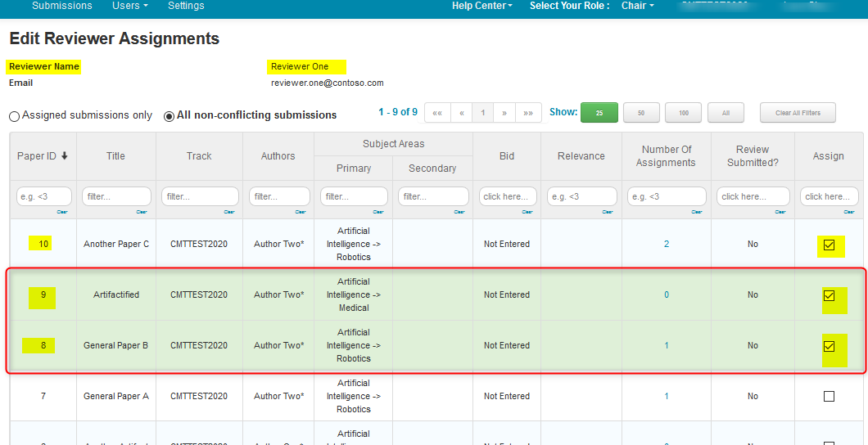Select All non-conflicting submissions radio option
868x445 pixels.
coord(170,116)
